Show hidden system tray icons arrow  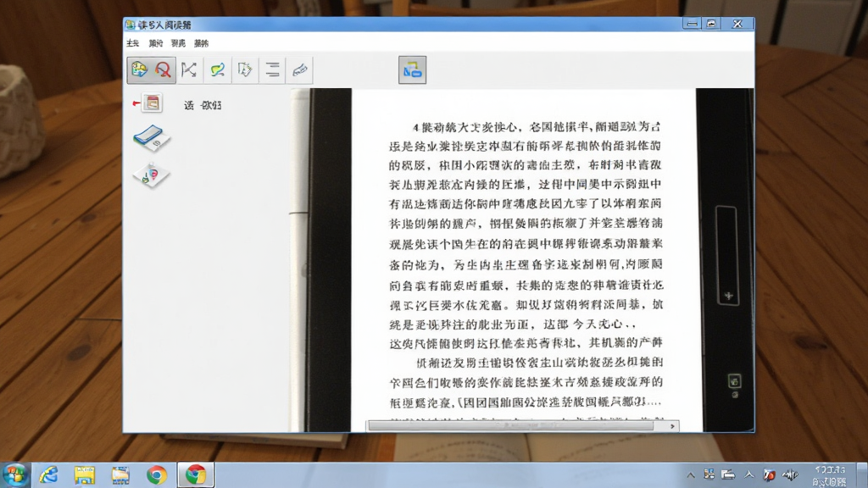tap(691, 474)
